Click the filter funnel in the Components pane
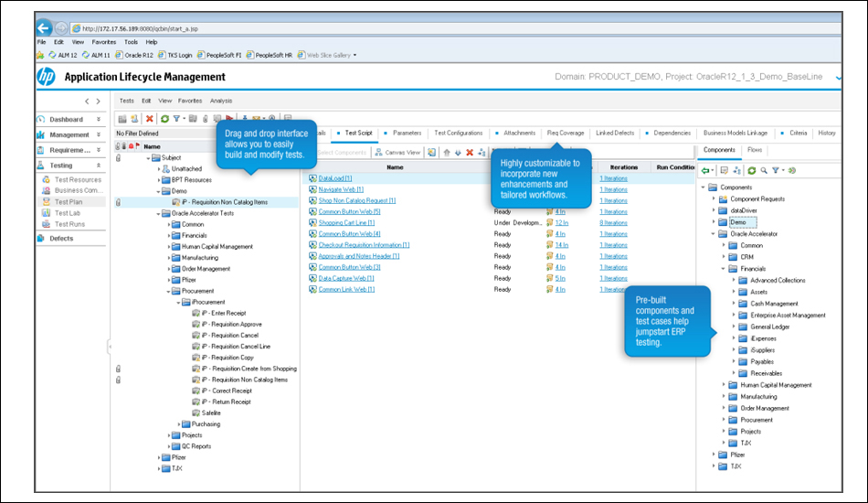This screenshot has height=503, width=868. [776, 171]
